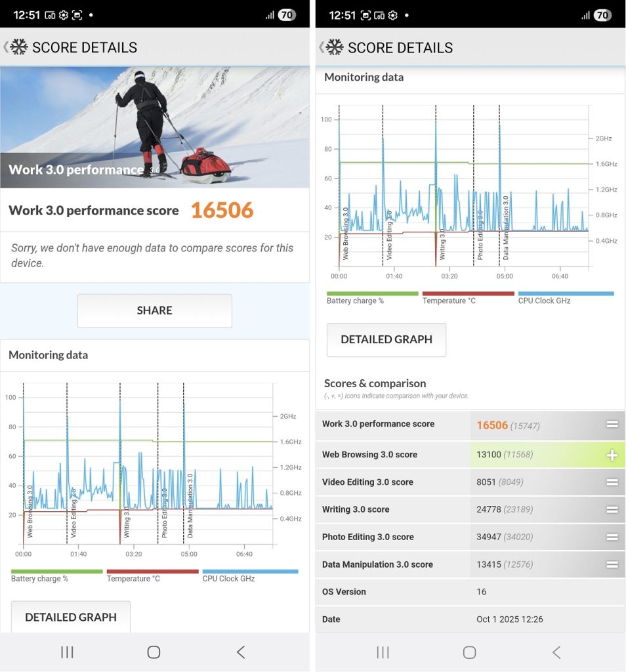
Task: Tap equals icon beside Photo Editing 3.0 score
Action: coord(612,537)
